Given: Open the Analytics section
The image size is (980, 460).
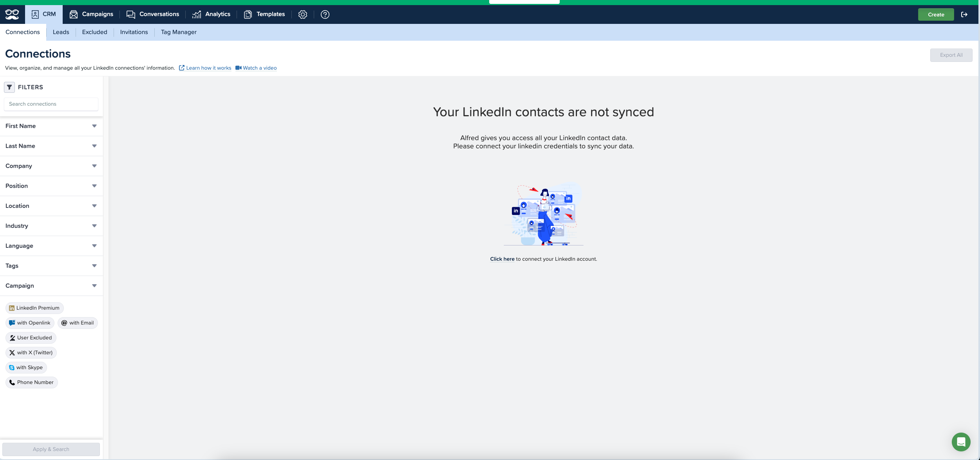Looking at the screenshot, I should (211, 14).
